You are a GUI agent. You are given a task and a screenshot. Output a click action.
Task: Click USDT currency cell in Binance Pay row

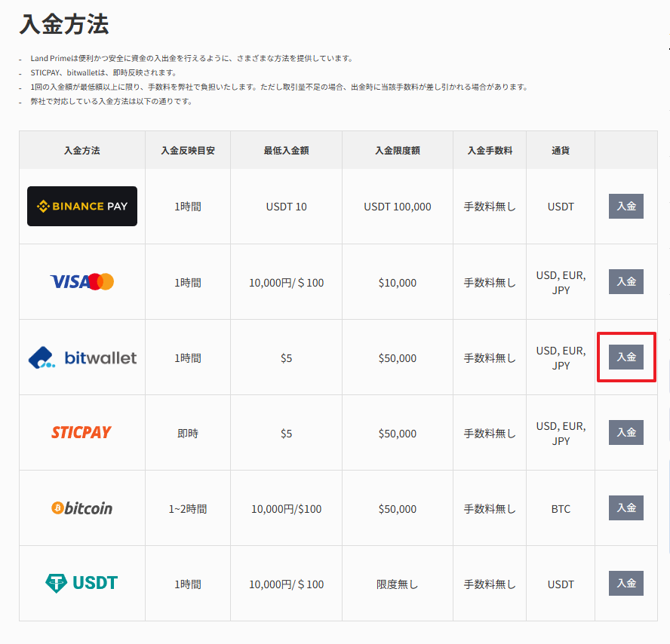(x=561, y=207)
